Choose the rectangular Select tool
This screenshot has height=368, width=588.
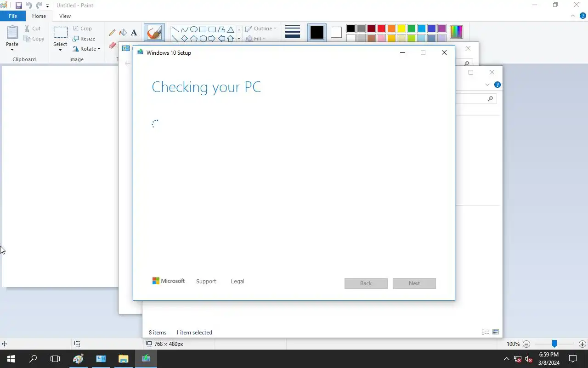coord(60,33)
